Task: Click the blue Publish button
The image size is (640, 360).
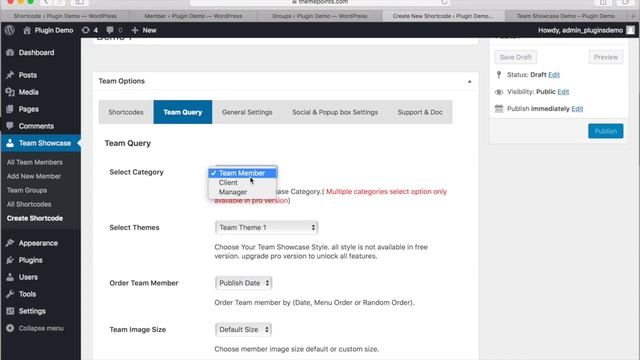Action: 606,131
